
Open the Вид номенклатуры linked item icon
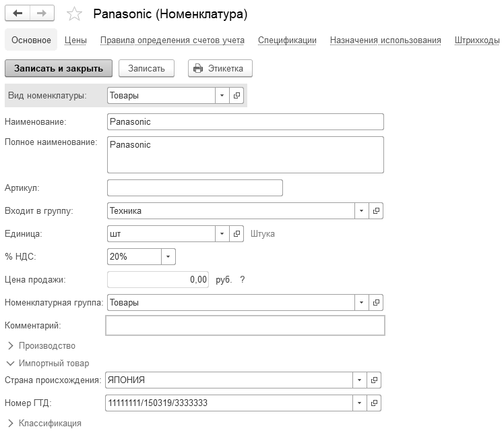(237, 96)
